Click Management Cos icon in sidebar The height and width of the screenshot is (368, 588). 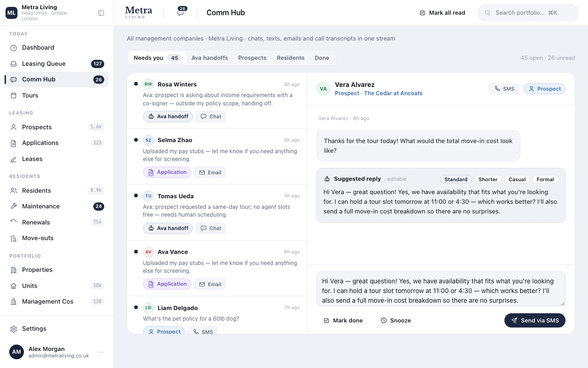pos(14,302)
